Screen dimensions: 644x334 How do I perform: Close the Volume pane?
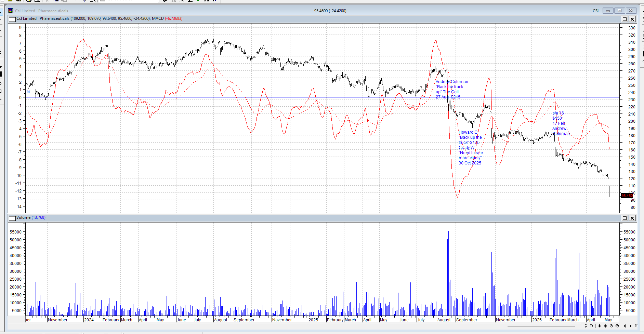(632, 218)
